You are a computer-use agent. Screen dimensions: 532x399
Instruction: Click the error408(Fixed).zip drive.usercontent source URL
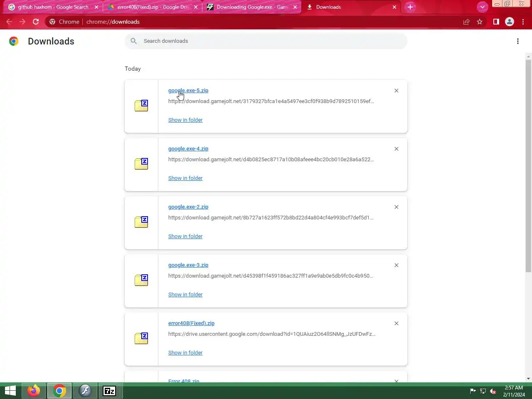[x=272, y=334]
